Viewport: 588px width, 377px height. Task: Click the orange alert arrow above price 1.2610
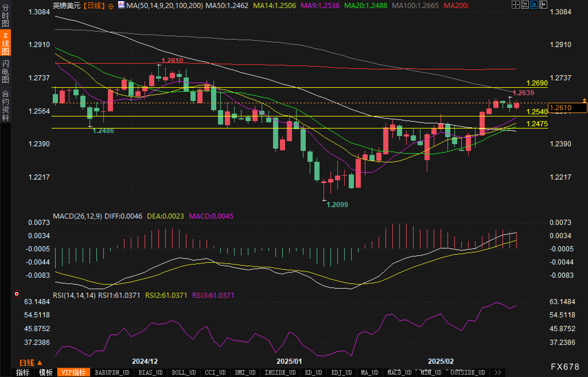pyautogui.click(x=584, y=100)
